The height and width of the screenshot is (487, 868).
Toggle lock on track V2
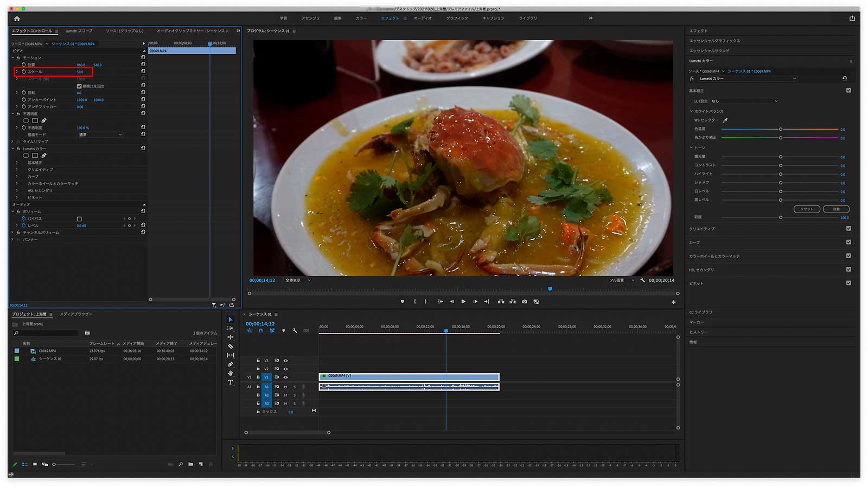tap(258, 369)
